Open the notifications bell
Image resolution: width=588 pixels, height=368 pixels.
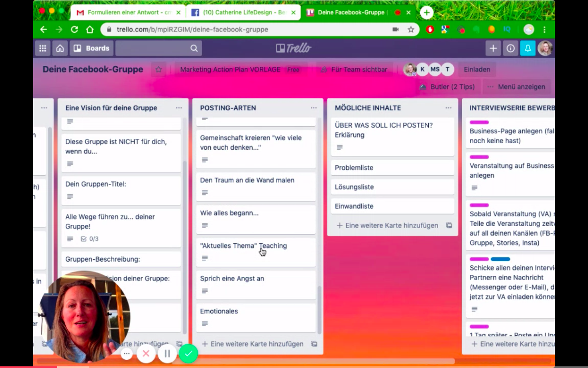coord(528,48)
